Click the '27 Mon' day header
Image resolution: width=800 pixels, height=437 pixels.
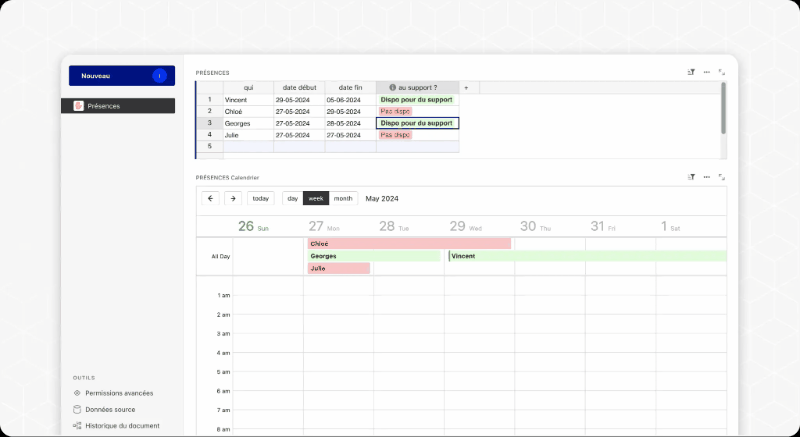(x=324, y=226)
